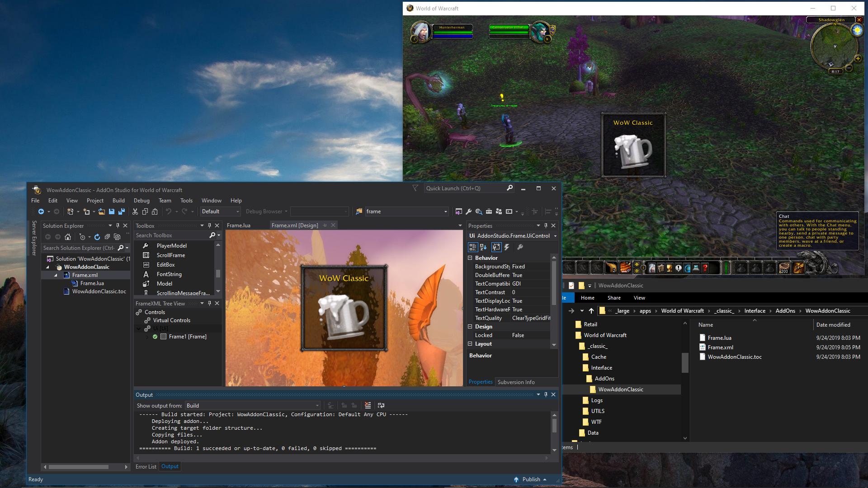This screenshot has width=868, height=488.
Task: Collapse the Frame.xml node in Solution Explorer
Action: (x=56, y=275)
